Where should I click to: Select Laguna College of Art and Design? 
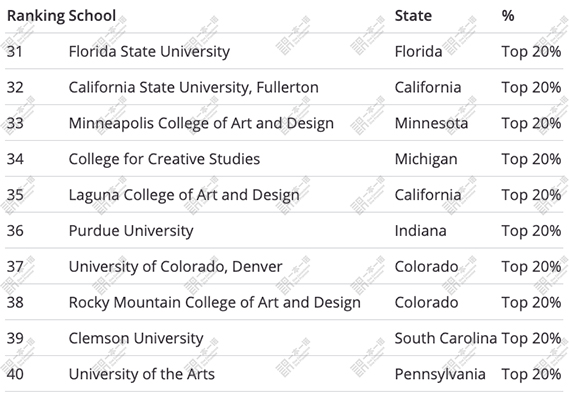[184, 195]
